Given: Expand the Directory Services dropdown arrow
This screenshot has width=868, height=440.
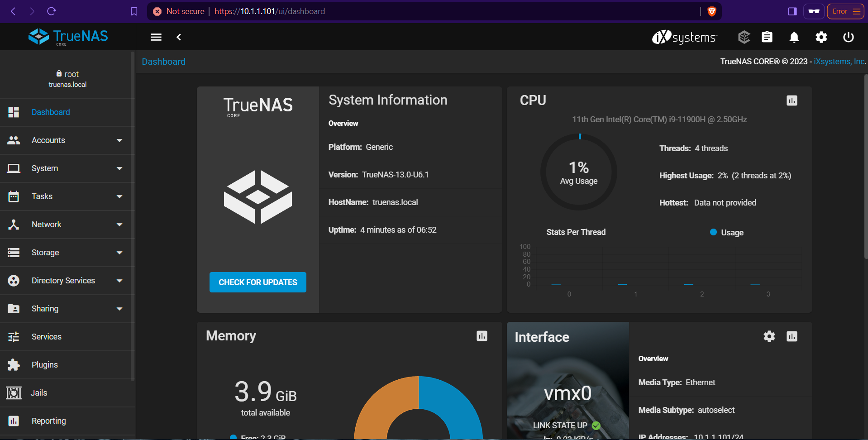Looking at the screenshot, I should [x=119, y=281].
